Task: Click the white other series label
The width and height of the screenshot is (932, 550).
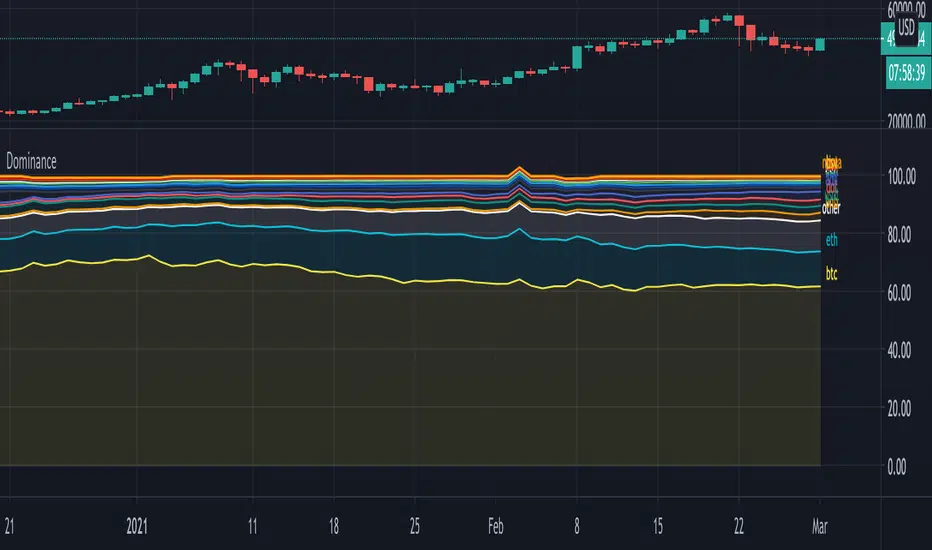Action: [x=831, y=208]
